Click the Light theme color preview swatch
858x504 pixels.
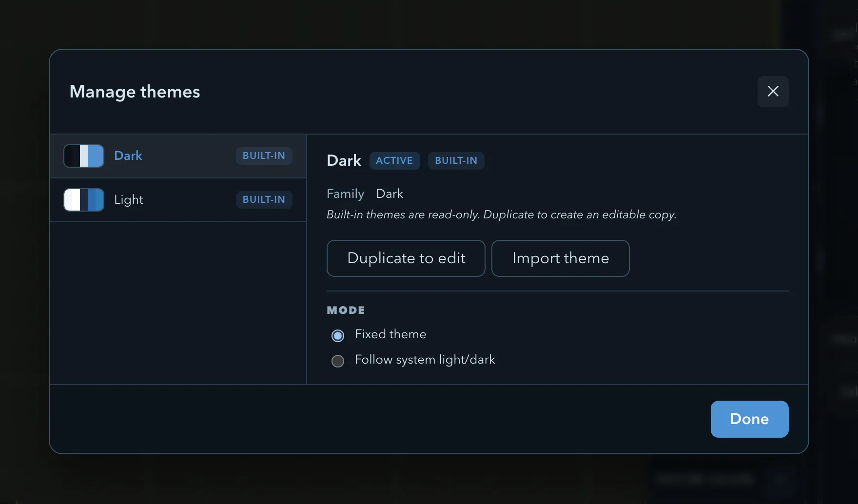coord(84,200)
